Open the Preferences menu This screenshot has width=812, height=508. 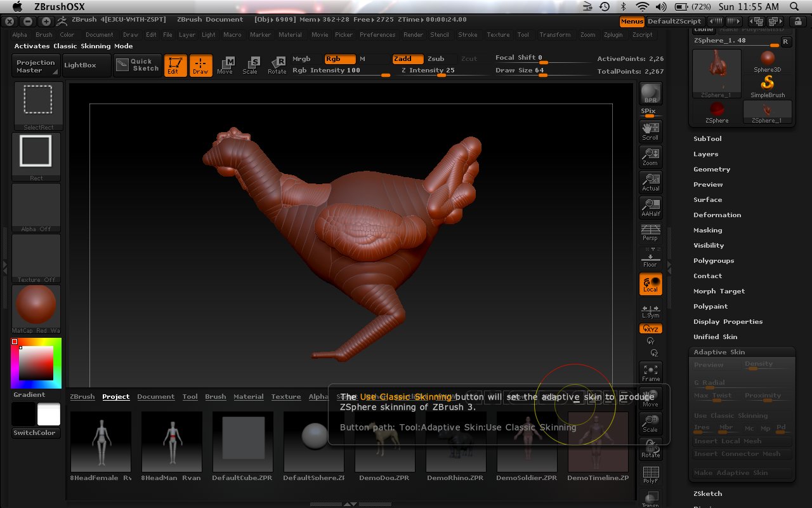[x=377, y=35]
